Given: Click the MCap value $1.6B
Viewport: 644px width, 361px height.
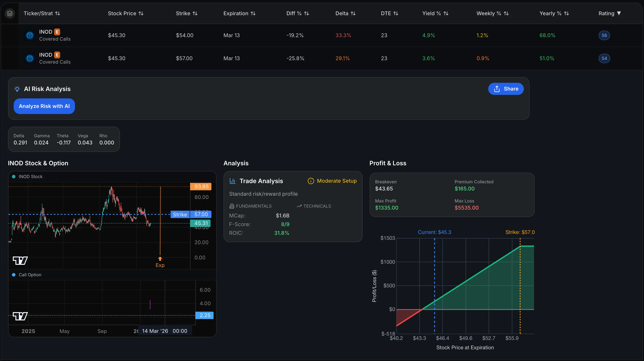Looking at the screenshot, I should pos(282,215).
